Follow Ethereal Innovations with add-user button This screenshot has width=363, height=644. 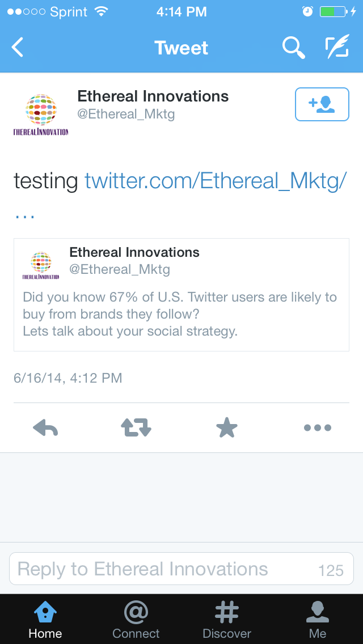pos(322,104)
